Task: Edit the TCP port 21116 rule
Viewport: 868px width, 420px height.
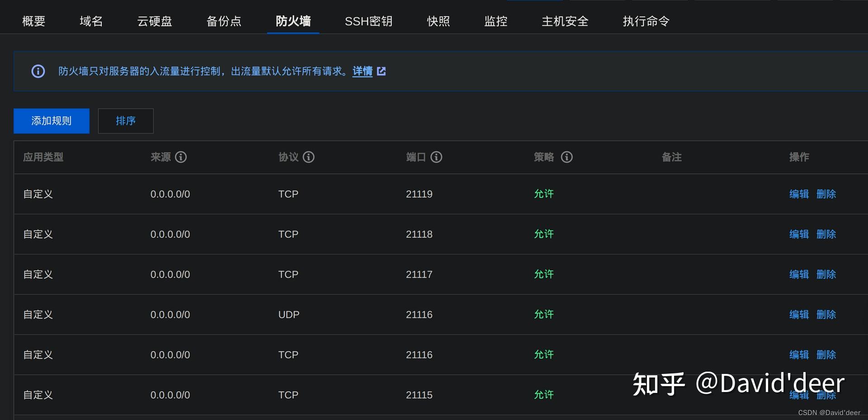Action: [799, 355]
